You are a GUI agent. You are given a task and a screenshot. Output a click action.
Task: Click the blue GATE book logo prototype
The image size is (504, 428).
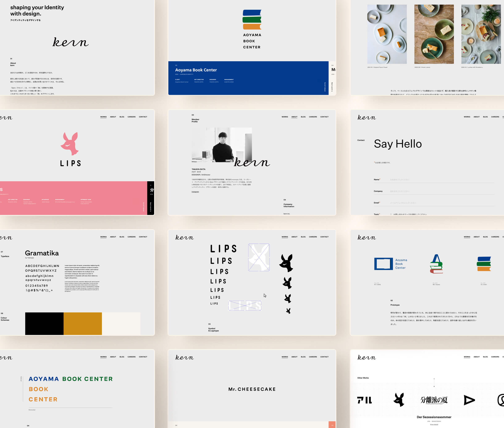(383, 264)
